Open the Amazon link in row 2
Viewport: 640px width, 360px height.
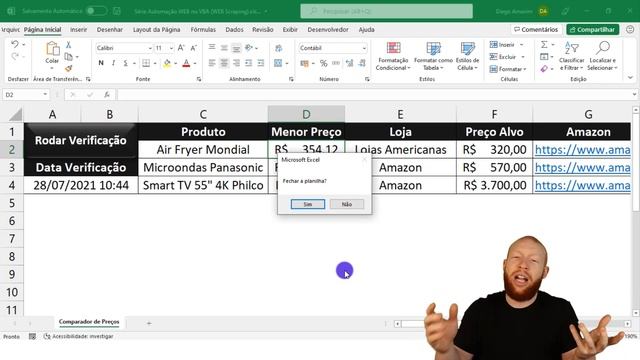[582, 150]
